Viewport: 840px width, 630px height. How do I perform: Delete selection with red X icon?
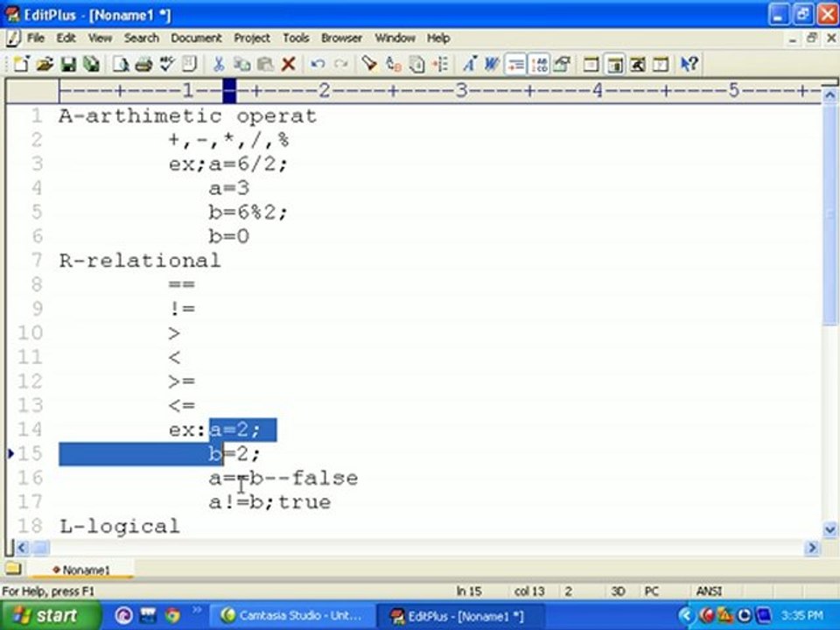(288, 64)
